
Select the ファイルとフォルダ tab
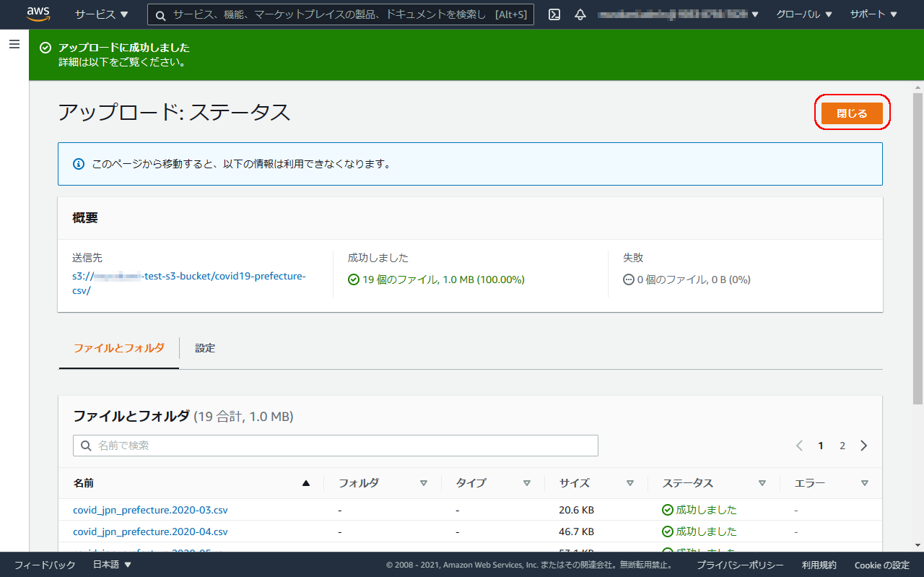118,348
